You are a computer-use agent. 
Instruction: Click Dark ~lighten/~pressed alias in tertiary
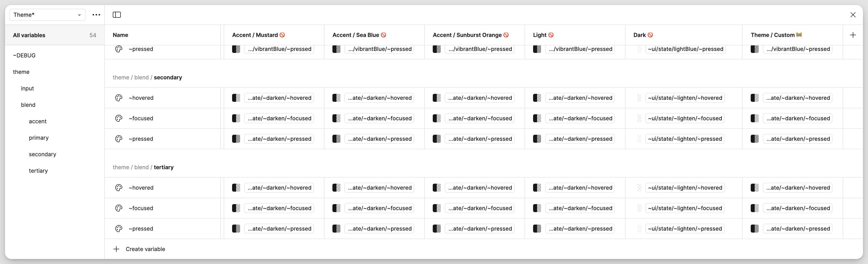(x=685, y=229)
